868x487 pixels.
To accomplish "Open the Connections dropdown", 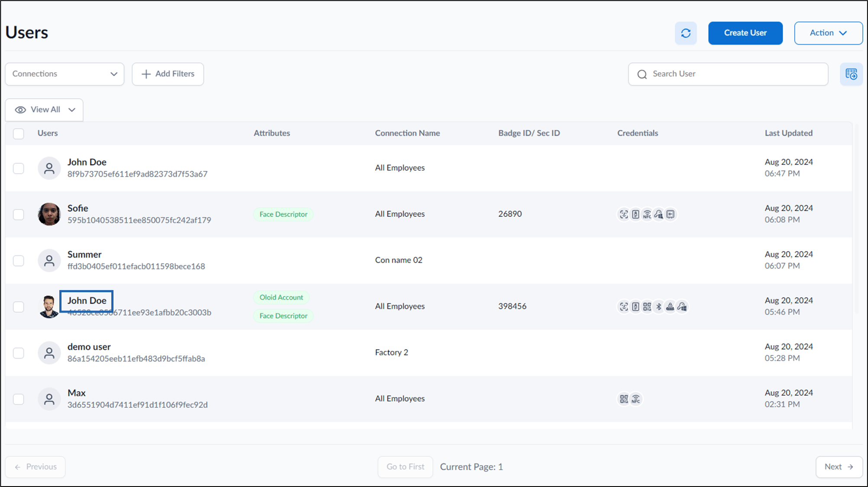I will (x=65, y=74).
